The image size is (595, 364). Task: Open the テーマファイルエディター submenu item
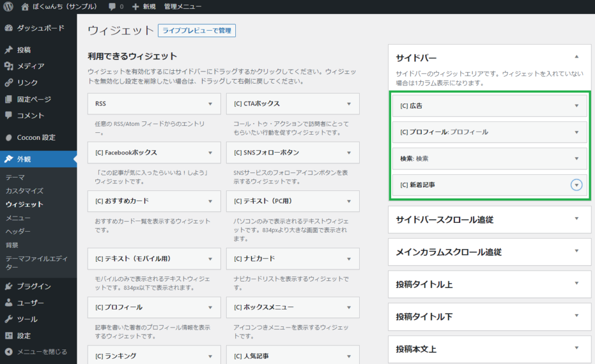(x=37, y=263)
